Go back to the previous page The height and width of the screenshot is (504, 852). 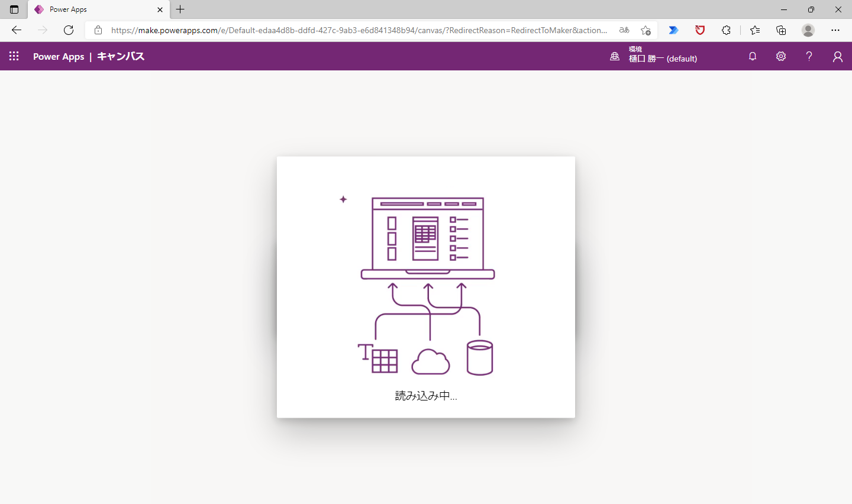pyautogui.click(x=17, y=30)
